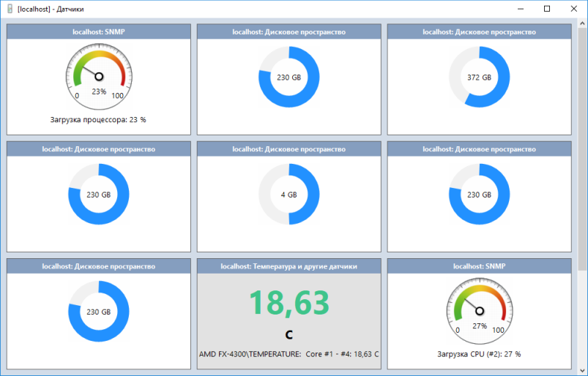The image size is (588, 376).
Task: Click the header of the 4 GB disk widget
Action: pyautogui.click(x=289, y=149)
